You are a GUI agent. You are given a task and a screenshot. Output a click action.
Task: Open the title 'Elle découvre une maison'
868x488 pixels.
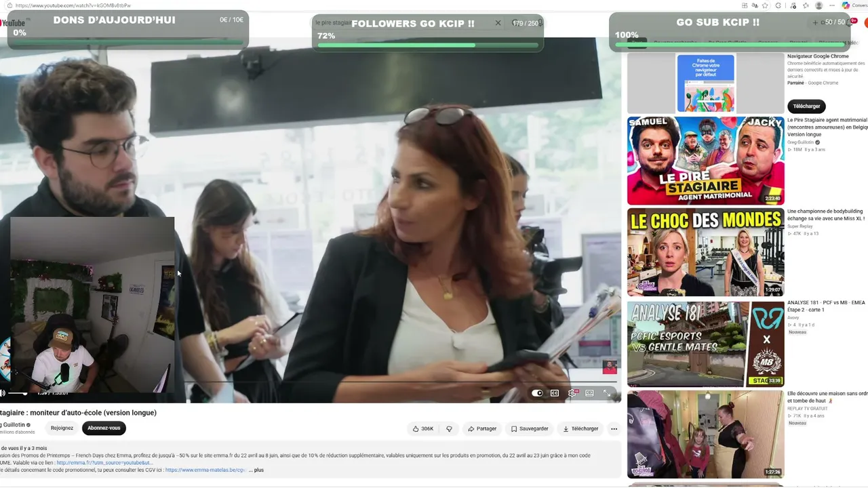827,397
